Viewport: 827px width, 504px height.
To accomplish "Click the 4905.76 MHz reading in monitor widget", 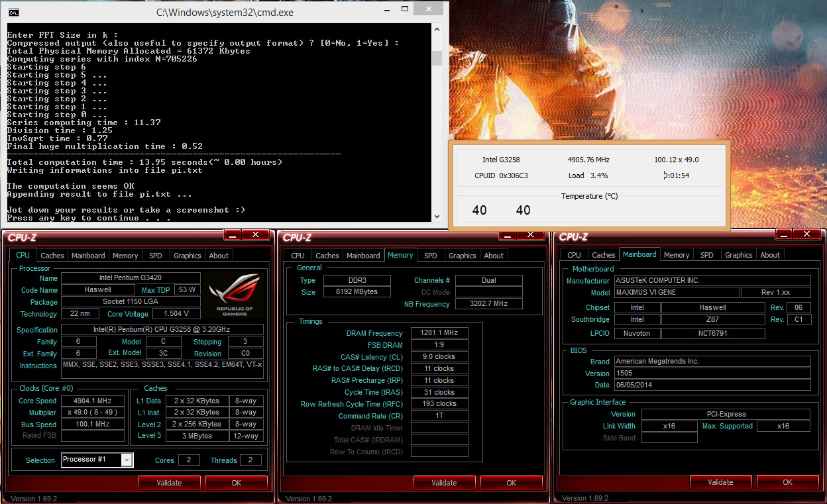I will coord(588,160).
